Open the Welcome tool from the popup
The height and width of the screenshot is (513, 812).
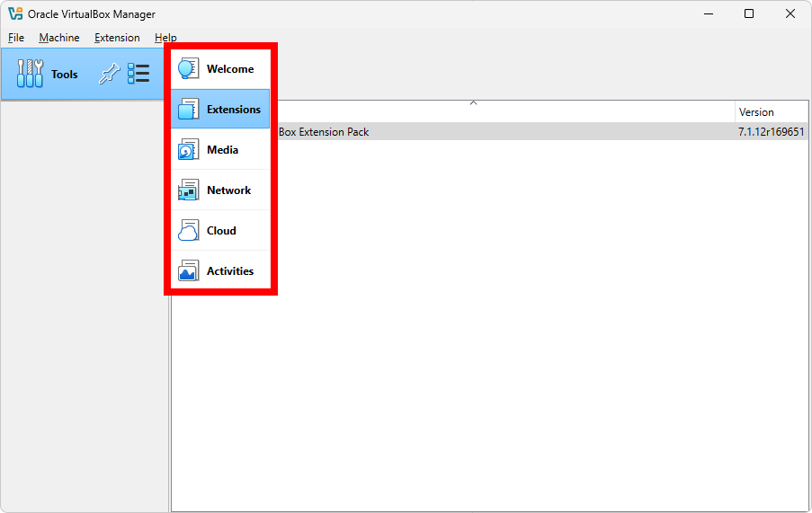tap(220, 69)
